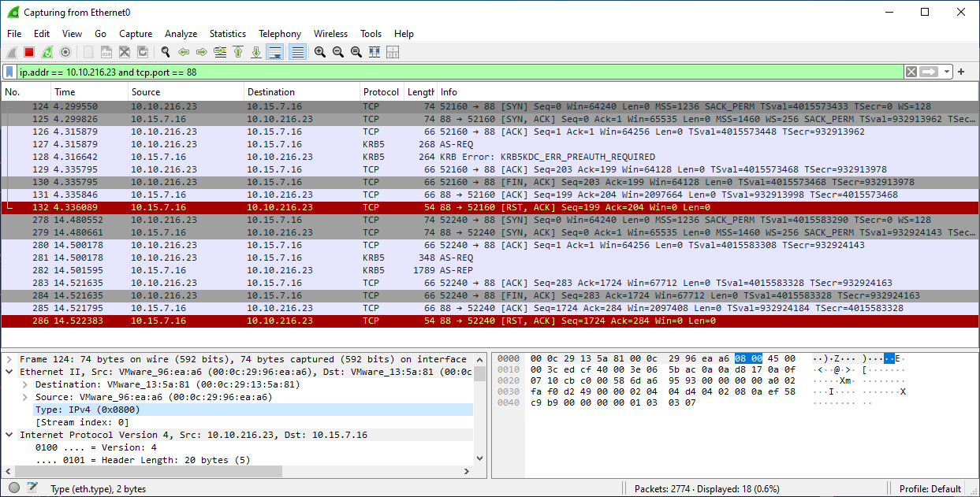Viewport: 980px width, 497px height.
Task: Stop the running capture with the red square
Action: point(29,52)
